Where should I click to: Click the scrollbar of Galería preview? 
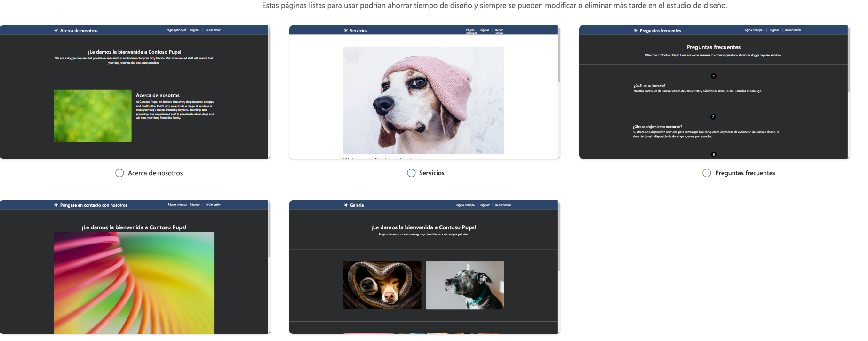tap(559, 236)
